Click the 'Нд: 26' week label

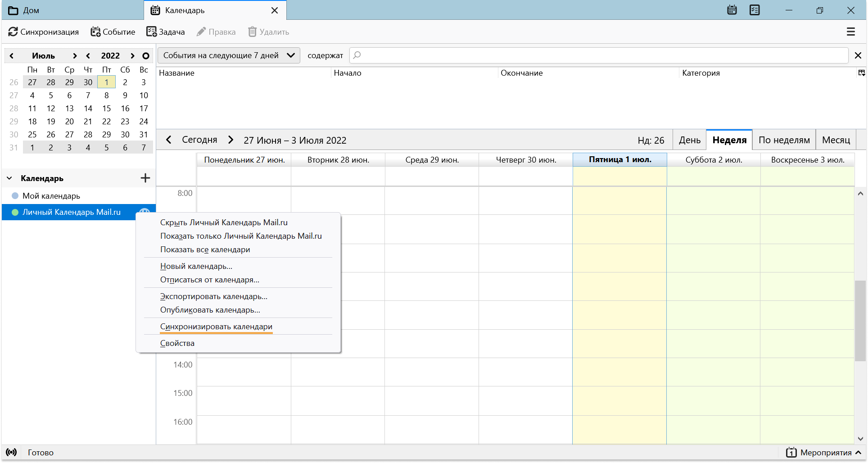[x=651, y=141]
